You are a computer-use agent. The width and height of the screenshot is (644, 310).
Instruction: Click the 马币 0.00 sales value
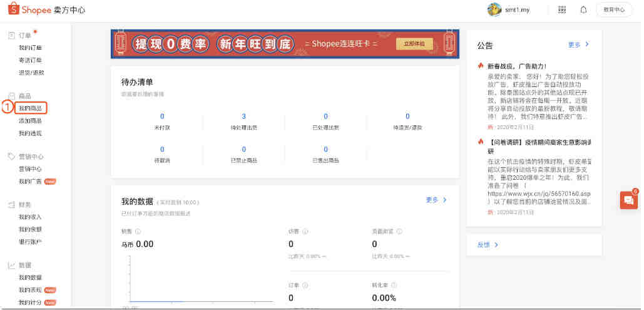(x=137, y=244)
